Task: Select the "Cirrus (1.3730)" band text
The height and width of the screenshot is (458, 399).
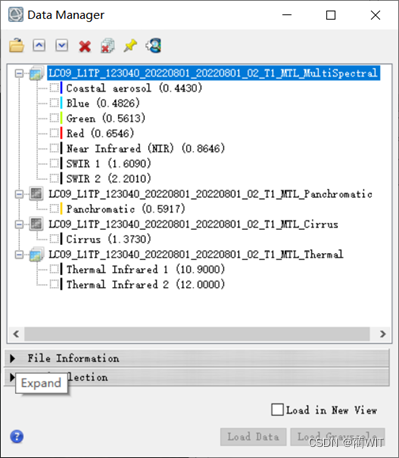Action: [x=108, y=239]
